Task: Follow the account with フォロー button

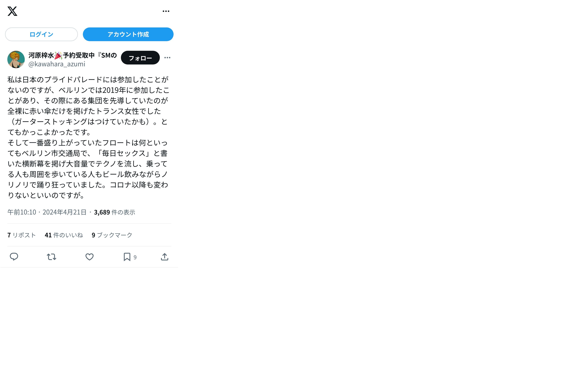Action: point(140,58)
